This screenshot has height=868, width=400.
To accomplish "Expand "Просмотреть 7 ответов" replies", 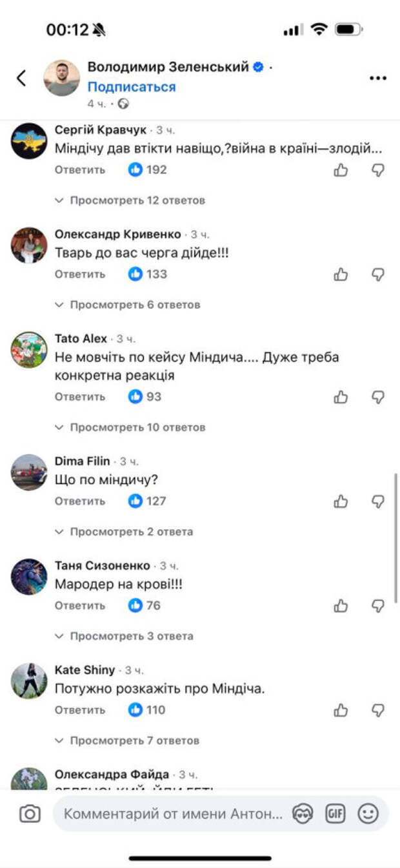I will [x=127, y=740].
